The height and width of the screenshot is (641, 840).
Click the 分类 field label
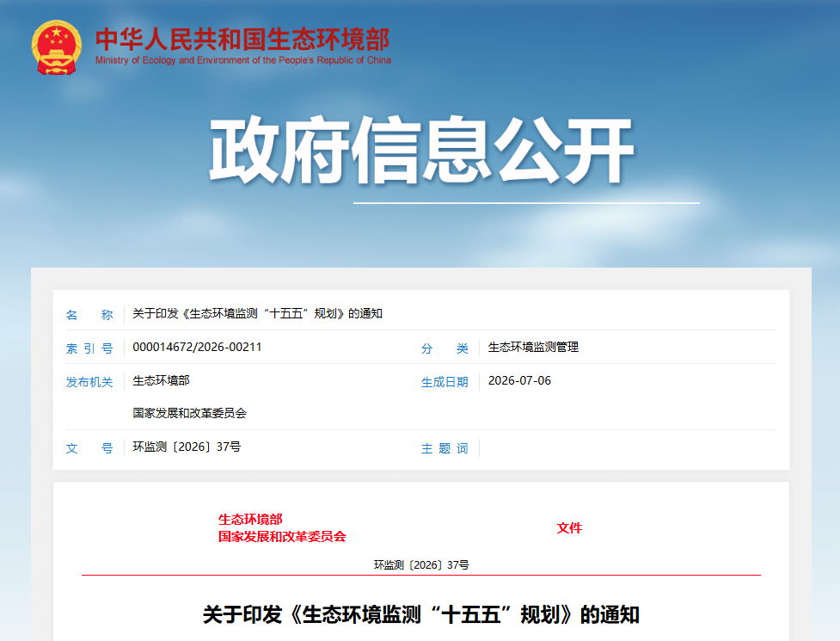point(445,348)
